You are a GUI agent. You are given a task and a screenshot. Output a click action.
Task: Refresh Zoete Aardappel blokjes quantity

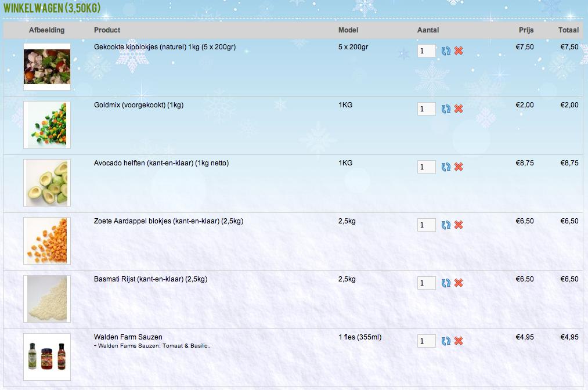click(x=446, y=225)
